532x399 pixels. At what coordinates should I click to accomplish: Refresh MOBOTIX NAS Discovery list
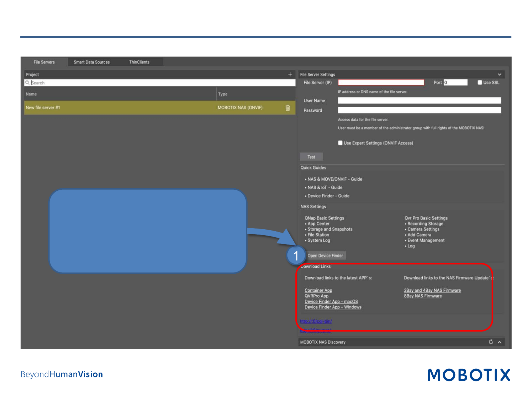491,342
